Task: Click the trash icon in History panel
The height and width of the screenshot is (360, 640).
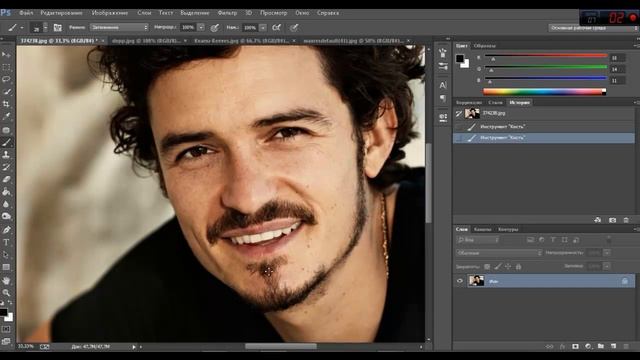Action: (x=626, y=220)
